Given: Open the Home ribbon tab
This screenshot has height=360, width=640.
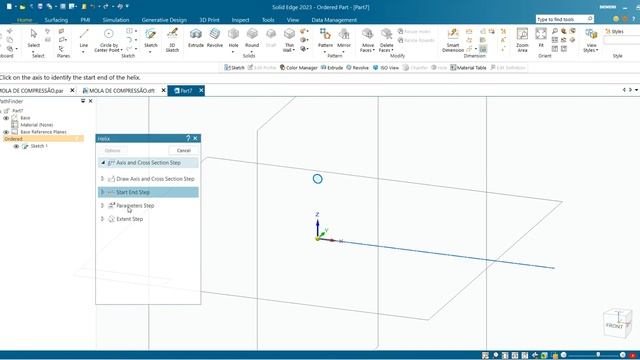Looking at the screenshot, I should pos(24,20).
